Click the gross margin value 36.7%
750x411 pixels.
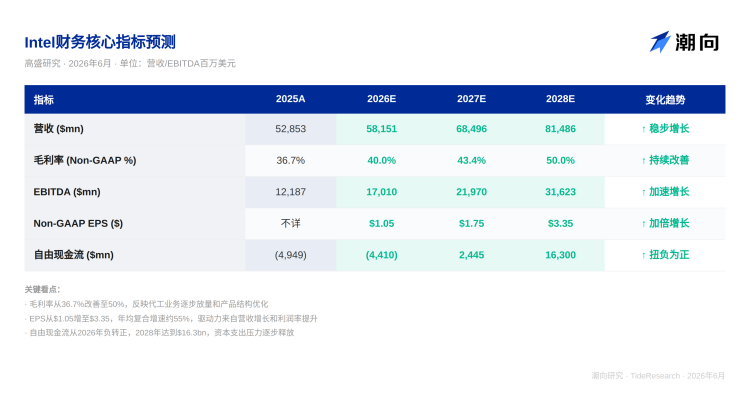point(290,160)
